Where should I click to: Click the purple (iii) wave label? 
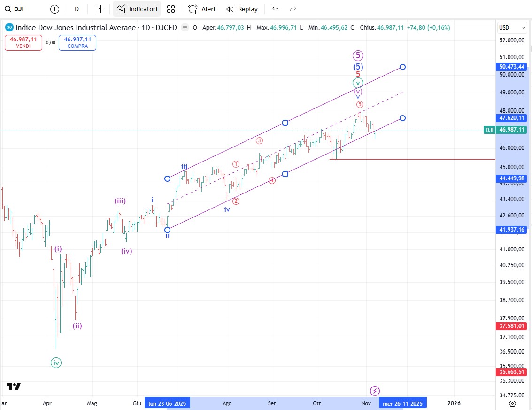tap(120, 201)
